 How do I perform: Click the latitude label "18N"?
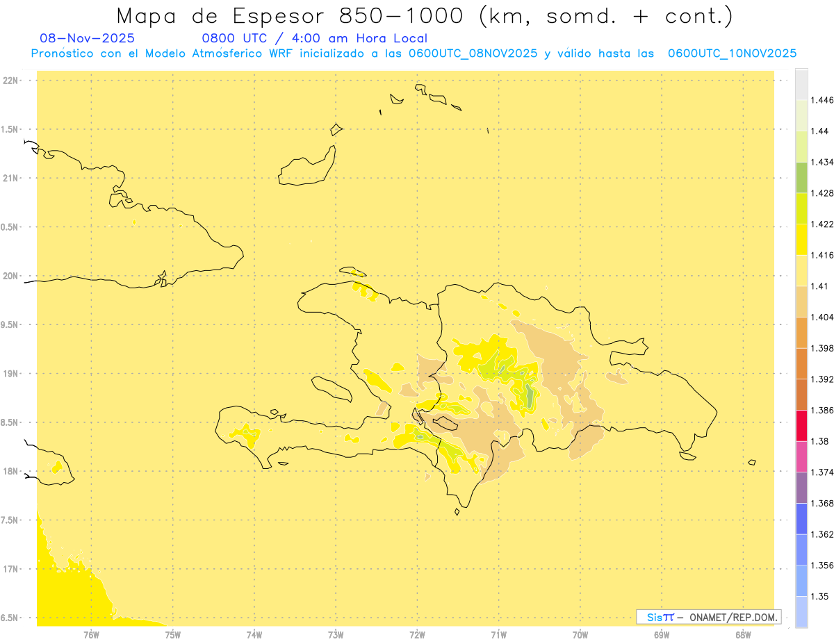10,471
